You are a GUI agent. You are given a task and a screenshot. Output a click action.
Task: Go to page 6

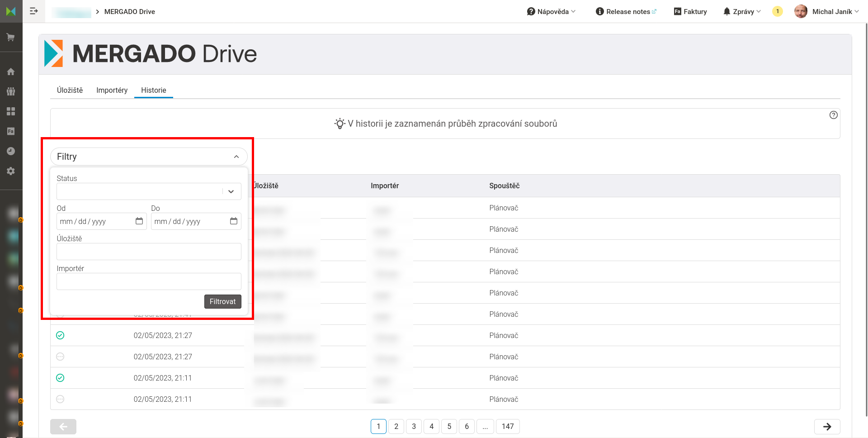click(x=467, y=426)
